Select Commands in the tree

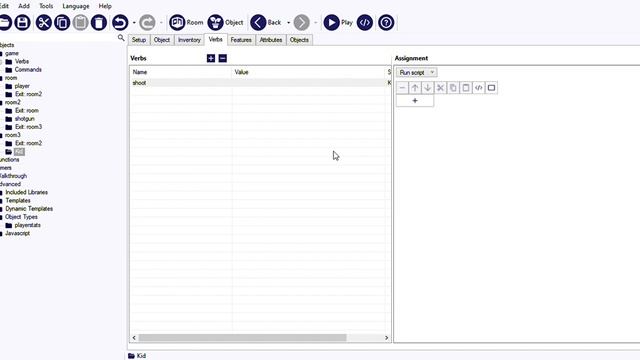pos(28,70)
